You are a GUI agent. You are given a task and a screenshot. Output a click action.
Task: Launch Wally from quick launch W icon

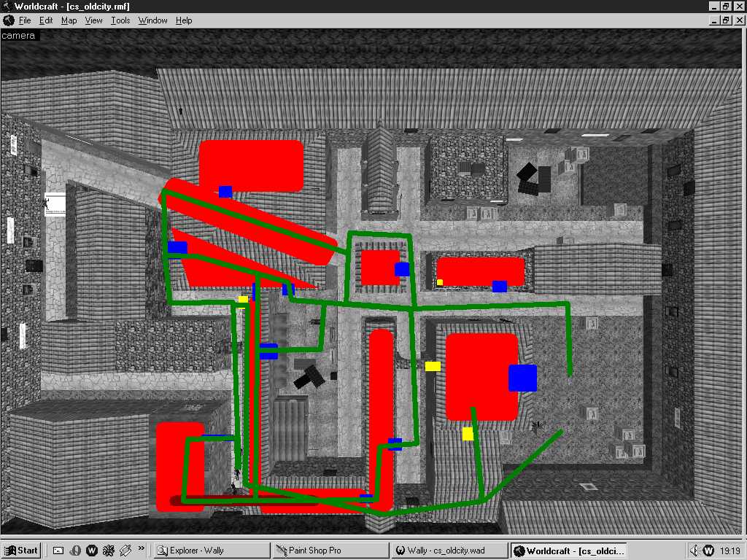click(x=92, y=551)
